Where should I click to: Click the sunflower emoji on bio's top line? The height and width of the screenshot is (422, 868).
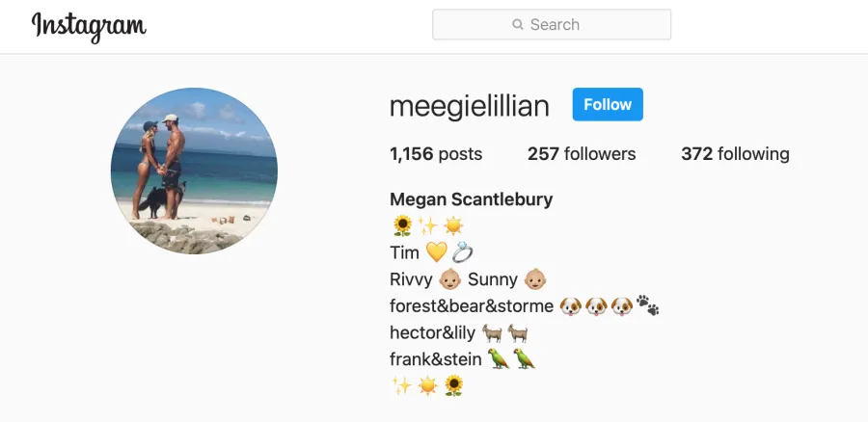tap(402, 225)
